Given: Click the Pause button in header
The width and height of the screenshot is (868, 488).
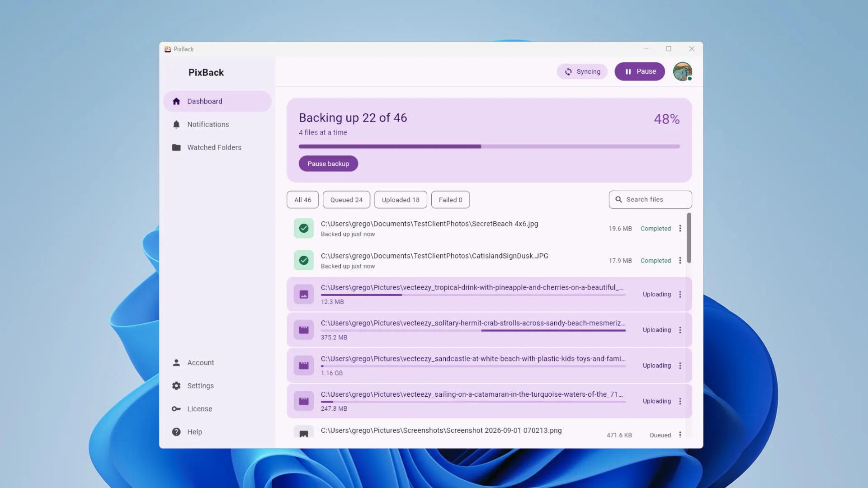Looking at the screenshot, I should pos(640,71).
